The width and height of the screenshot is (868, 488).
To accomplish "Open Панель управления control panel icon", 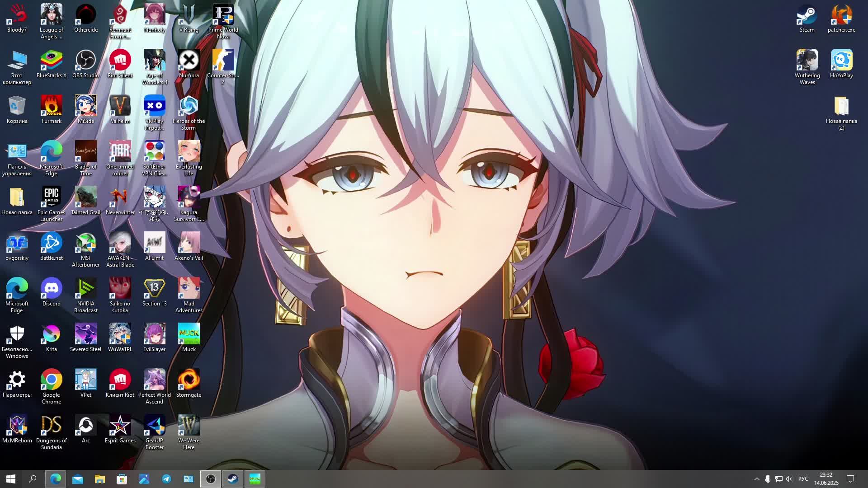I will (17, 159).
